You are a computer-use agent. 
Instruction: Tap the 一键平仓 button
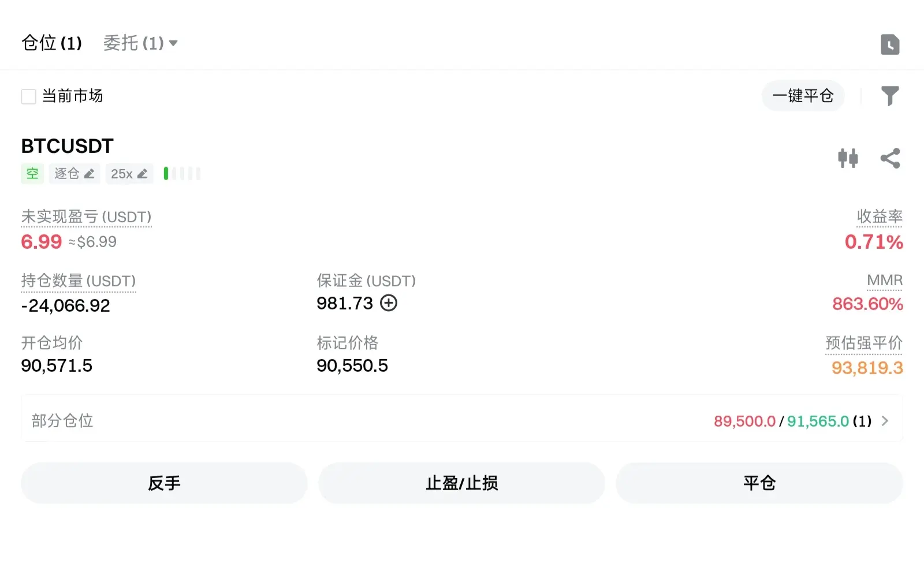[x=803, y=96]
